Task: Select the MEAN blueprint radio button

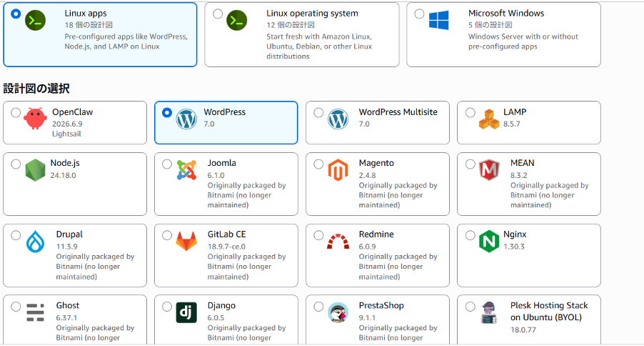Action: tap(471, 164)
